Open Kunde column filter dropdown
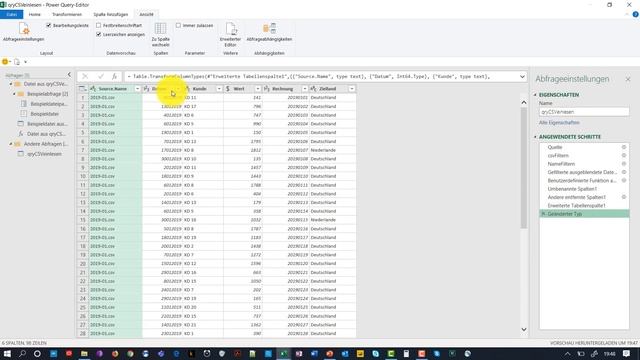The height and width of the screenshot is (360, 640). [x=219, y=89]
